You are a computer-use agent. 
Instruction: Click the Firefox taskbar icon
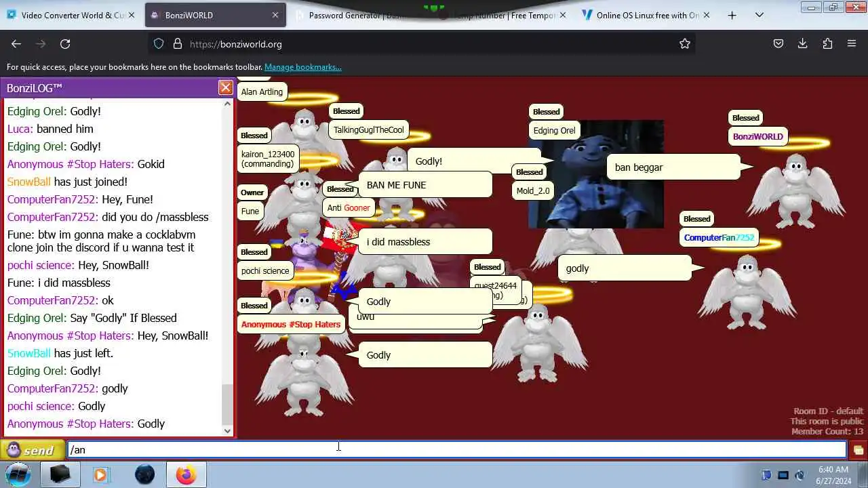186,474
